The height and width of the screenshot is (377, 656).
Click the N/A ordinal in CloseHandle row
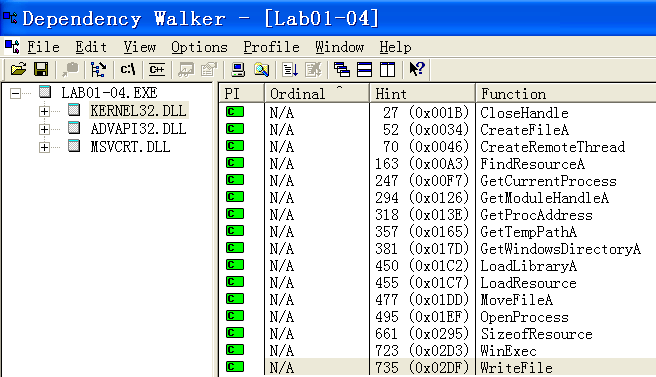point(282,113)
